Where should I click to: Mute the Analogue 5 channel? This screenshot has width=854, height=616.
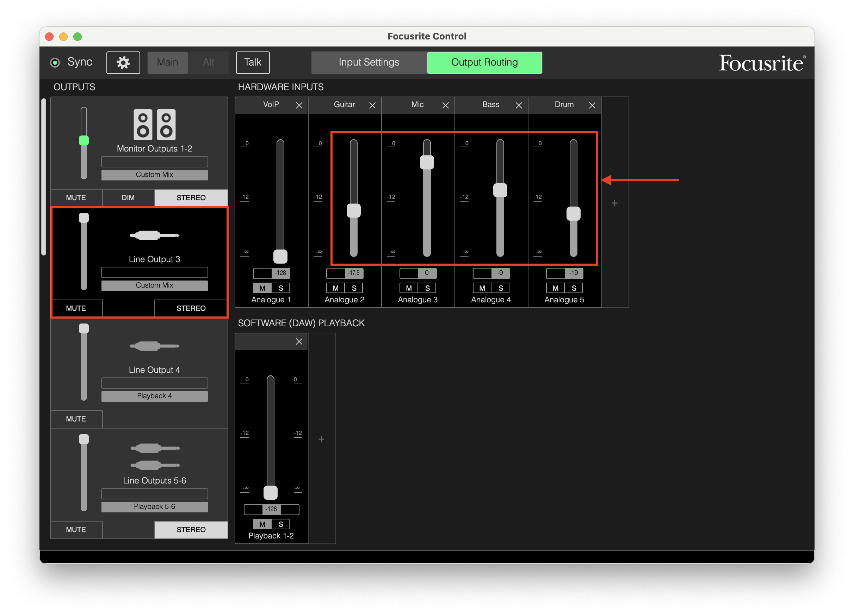click(555, 288)
